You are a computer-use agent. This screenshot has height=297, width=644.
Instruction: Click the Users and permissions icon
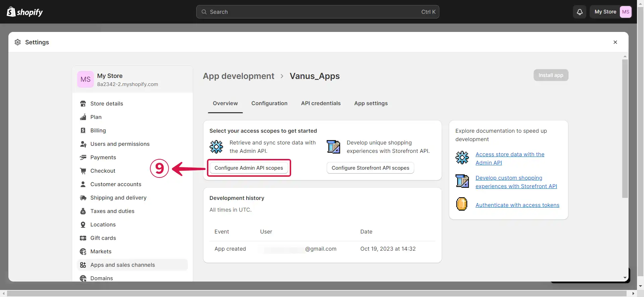83,144
